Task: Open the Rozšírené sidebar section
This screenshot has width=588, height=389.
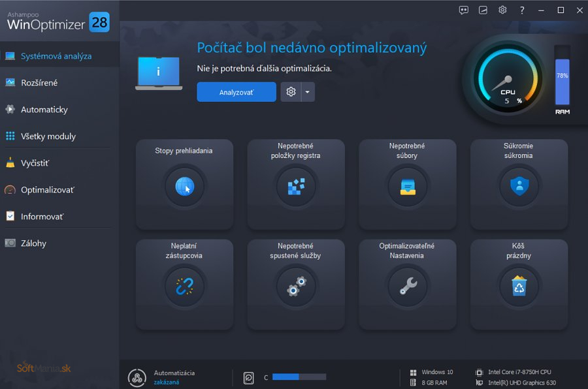Action: (60, 83)
